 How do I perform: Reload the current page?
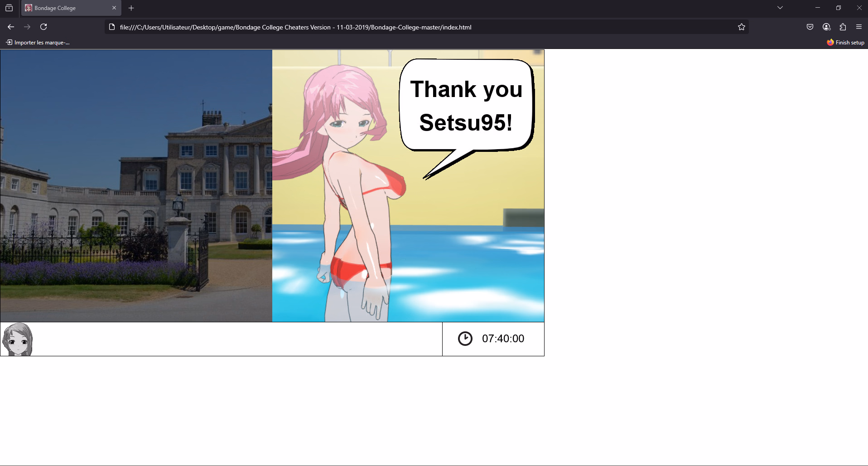(x=43, y=27)
